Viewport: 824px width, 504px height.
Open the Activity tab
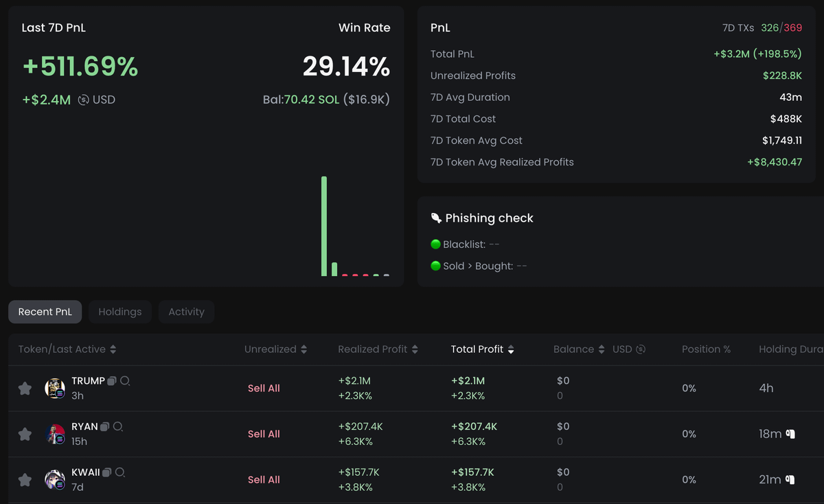click(186, 312)
